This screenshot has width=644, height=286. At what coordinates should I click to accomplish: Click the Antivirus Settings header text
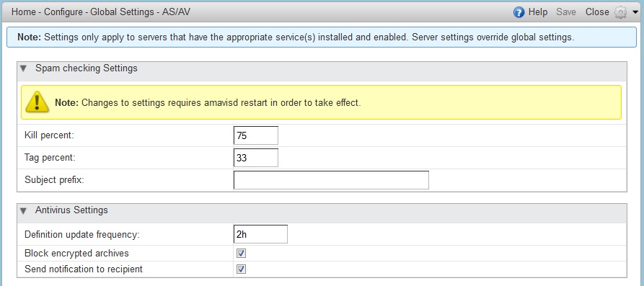71,210
